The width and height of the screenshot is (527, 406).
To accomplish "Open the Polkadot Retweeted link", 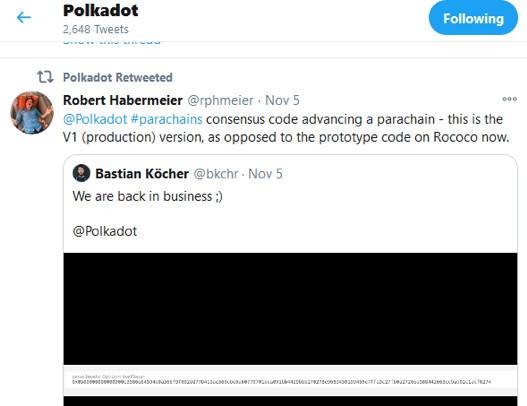I will click(118, 77).
